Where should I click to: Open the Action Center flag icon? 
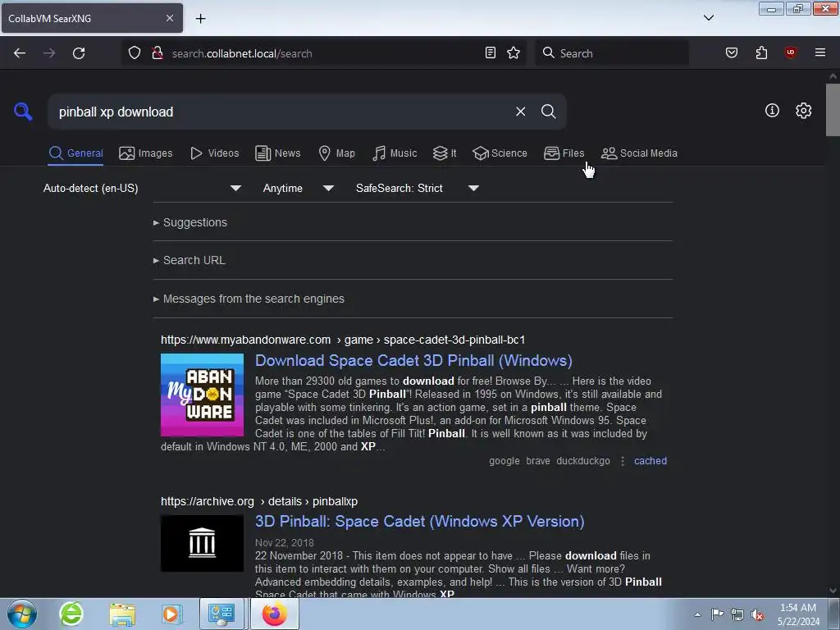[x=717, y=614]
